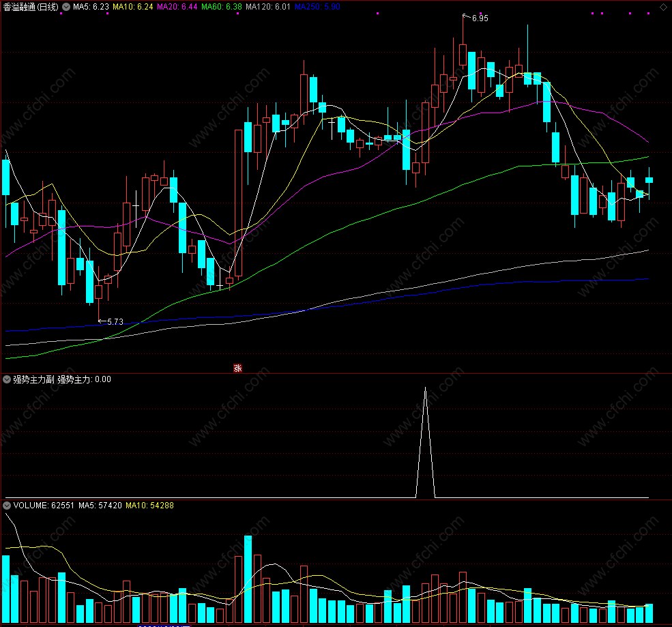This screenshot has height=627, width=672.
Task: Click the MA20: 6.44 label
Action: pyautogui.click(x=177, y=7)
